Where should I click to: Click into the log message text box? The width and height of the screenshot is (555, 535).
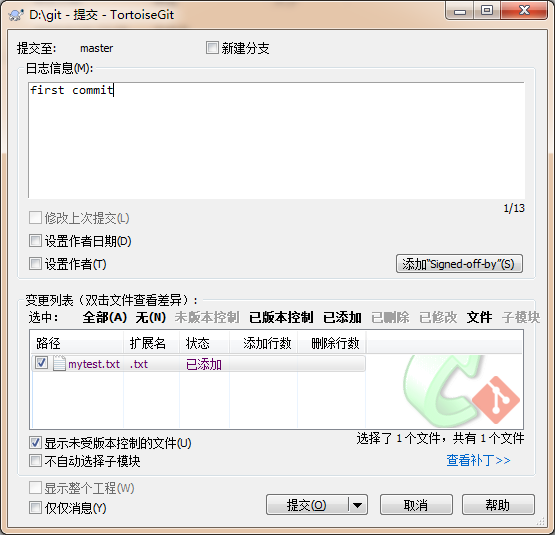(x=276, y=140)
